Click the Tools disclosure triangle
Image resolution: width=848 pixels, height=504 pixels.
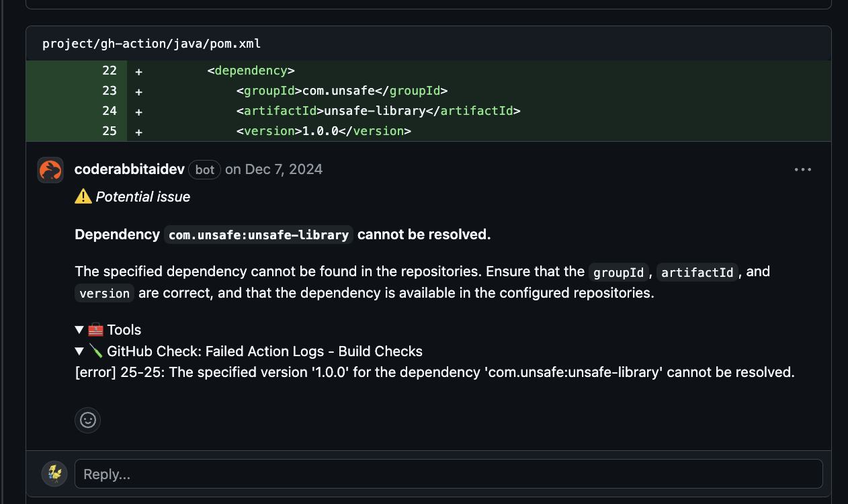79,329
